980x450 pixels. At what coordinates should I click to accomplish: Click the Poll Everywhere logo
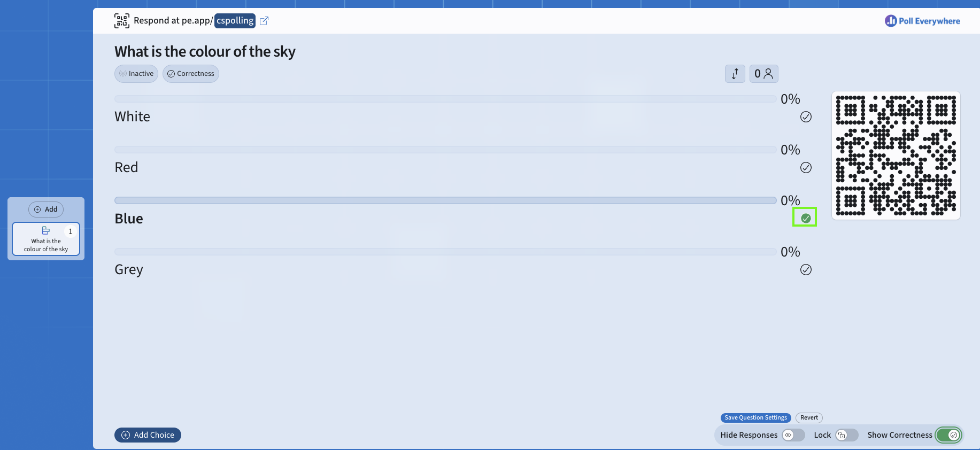(922, 20)
